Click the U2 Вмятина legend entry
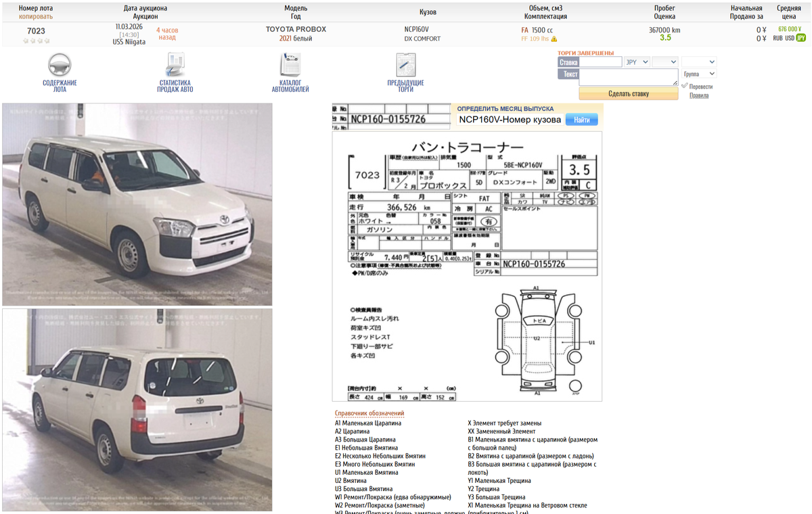This screenshot has width=812, height=514. click(352, 481)
